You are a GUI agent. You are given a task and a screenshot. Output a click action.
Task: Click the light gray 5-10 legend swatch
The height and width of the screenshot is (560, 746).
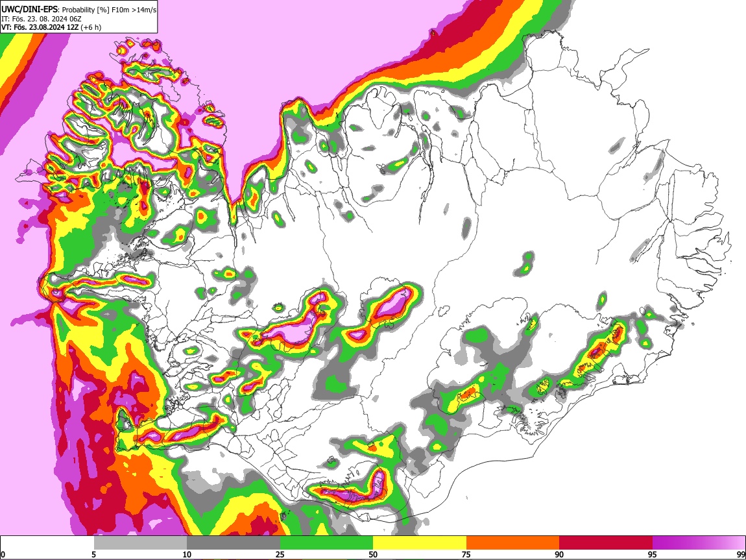(140, 542)
